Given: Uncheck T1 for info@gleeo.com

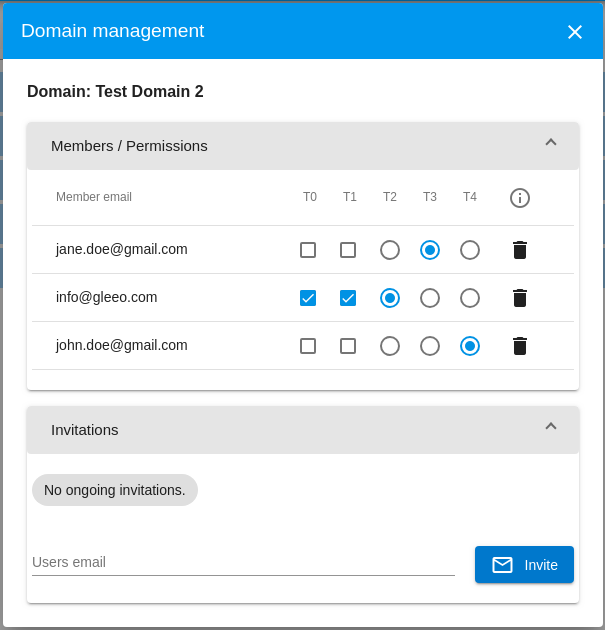Looking at the screenshot, I should click(348, 298).
